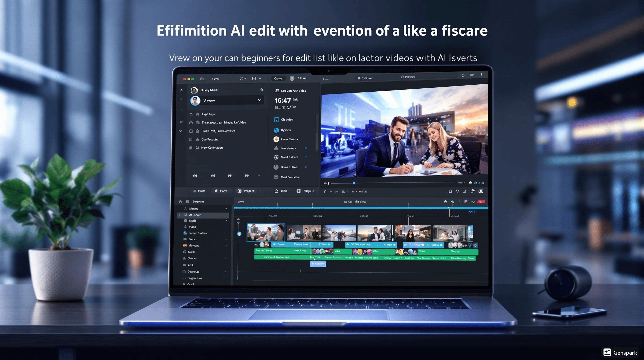Select the first clip thumbnail in timeline
Screen dimensions: 644x360
(x=266, y=232)
